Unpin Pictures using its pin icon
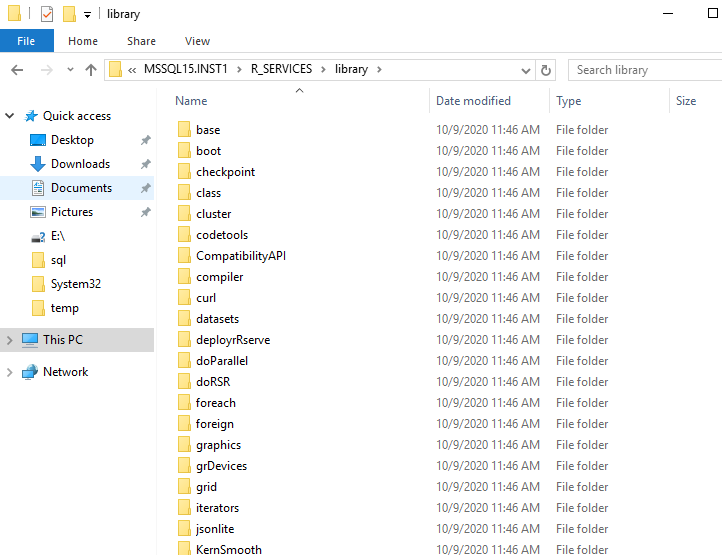Screen dimensions: 722x555 point(146,212)
